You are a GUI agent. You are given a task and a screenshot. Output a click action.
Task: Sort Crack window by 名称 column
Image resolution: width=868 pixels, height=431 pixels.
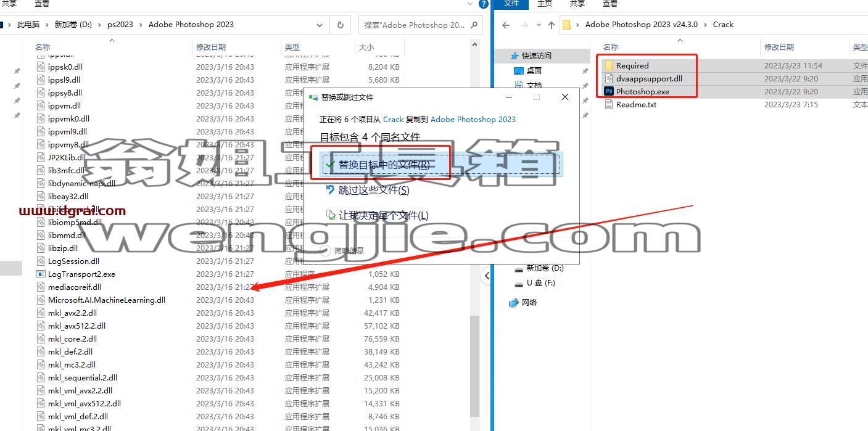click(x=611, y=47)
